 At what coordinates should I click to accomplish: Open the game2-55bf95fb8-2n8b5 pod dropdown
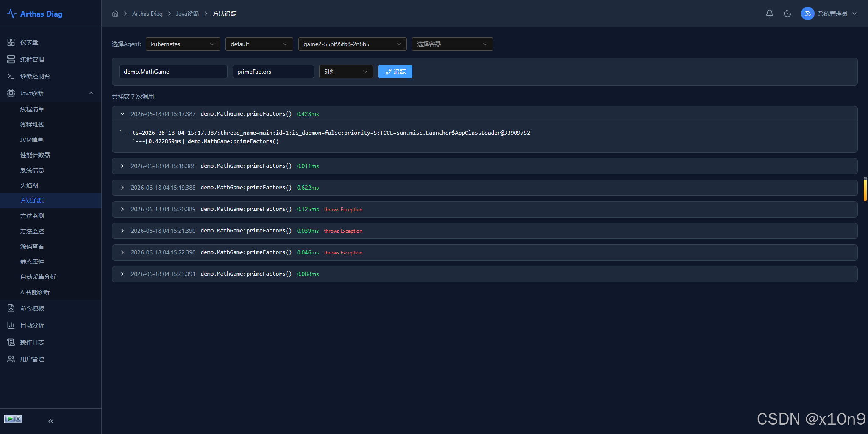coord(353,44)
